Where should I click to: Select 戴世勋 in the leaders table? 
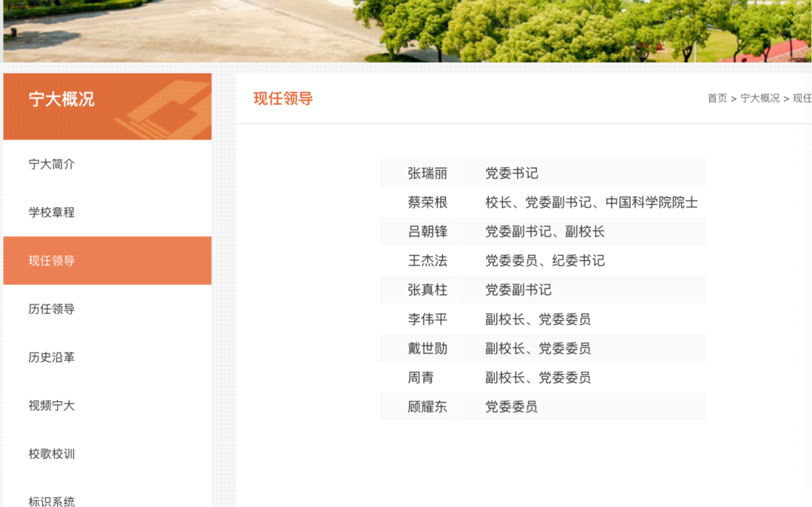click(427, 348)
